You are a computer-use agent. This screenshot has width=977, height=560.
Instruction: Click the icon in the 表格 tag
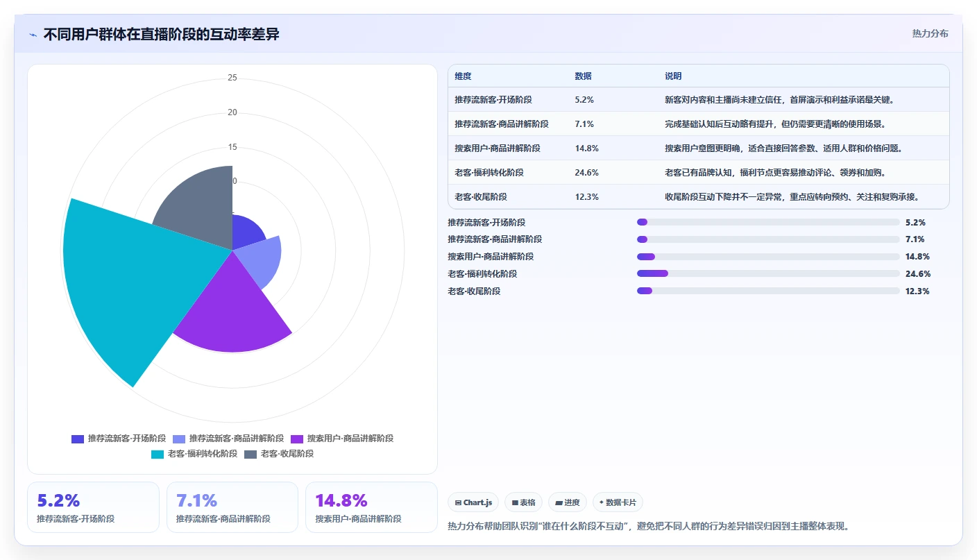point(515,502)
